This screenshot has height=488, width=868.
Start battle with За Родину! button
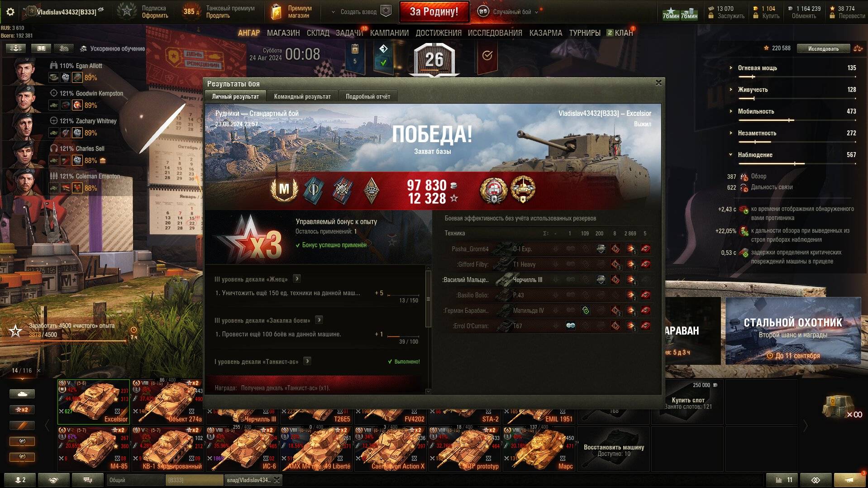coord(434,12)
